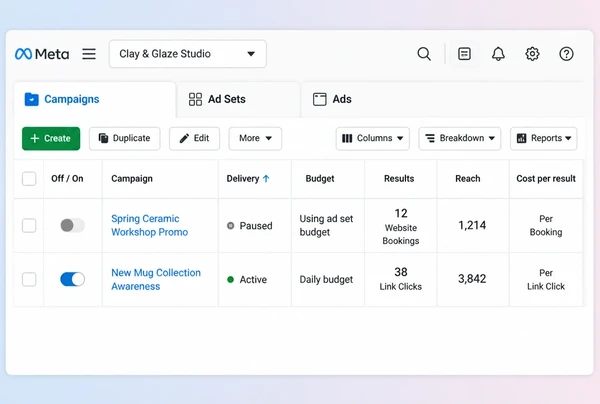
Task: Click the 12 Website Bookings result
Action: point(401,226)
